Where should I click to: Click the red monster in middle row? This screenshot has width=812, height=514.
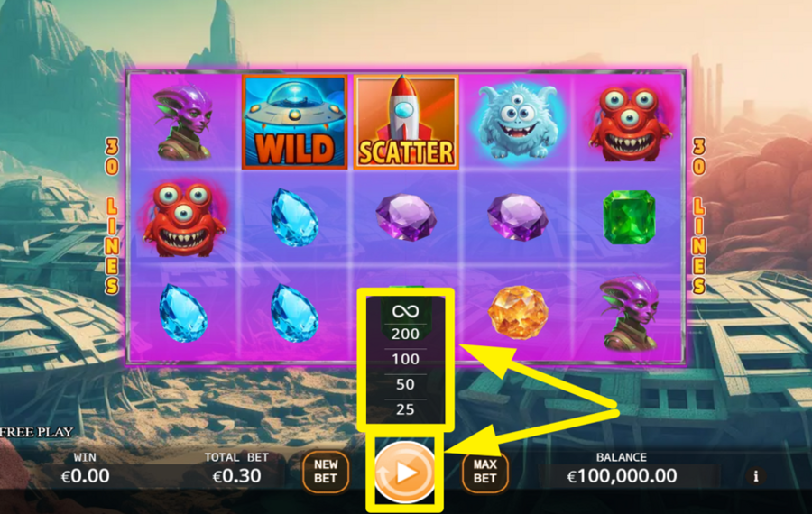[183, 218]
